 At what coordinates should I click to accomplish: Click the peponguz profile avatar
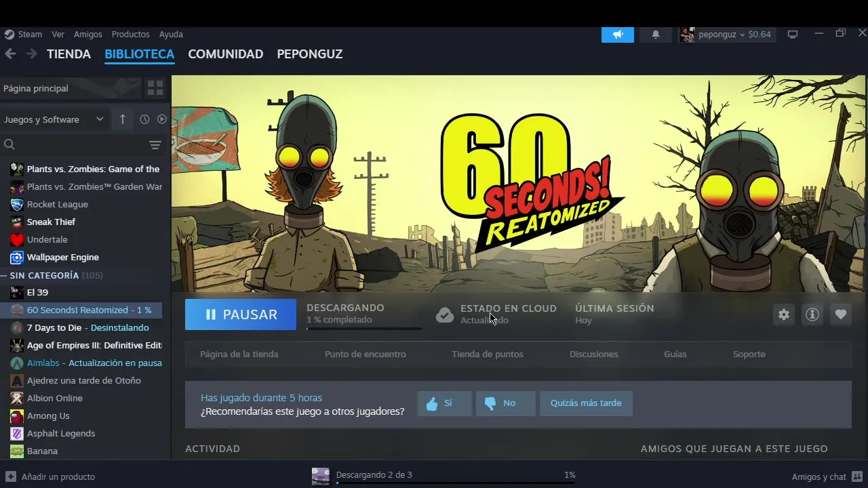(x=687, y=35)
